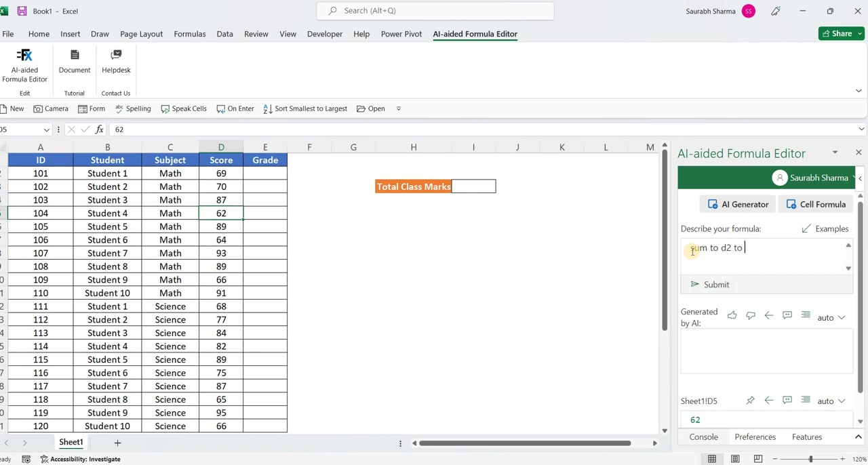Expand the bottom panel chevron in task pane
This screenshot has width=868, height=465.
[x=859, y=437]
